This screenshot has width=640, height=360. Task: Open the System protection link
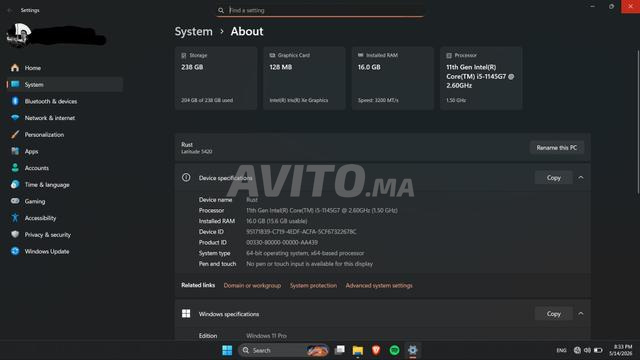[x=313, y=286]
